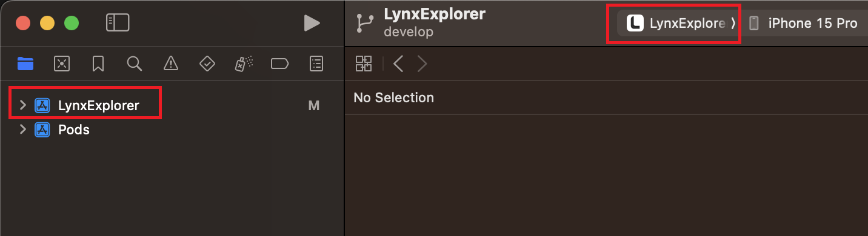Expand the LynxExplorer project tree item
Image resolution: width=868 pixels, height=236 pixels.
[23, 105]
